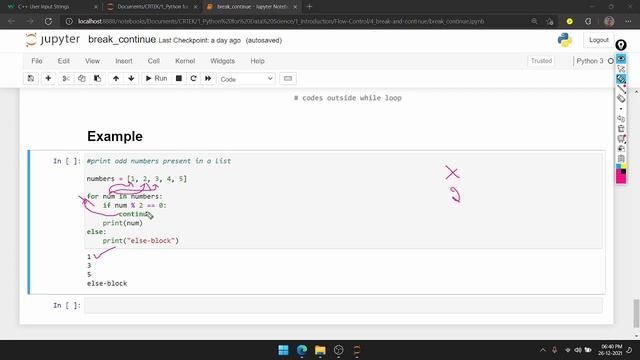Open the View menu

pos(92,61)
